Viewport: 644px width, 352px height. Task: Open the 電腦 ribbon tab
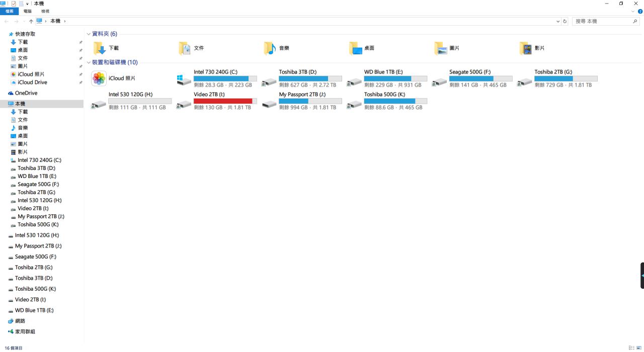pos(28,11)
